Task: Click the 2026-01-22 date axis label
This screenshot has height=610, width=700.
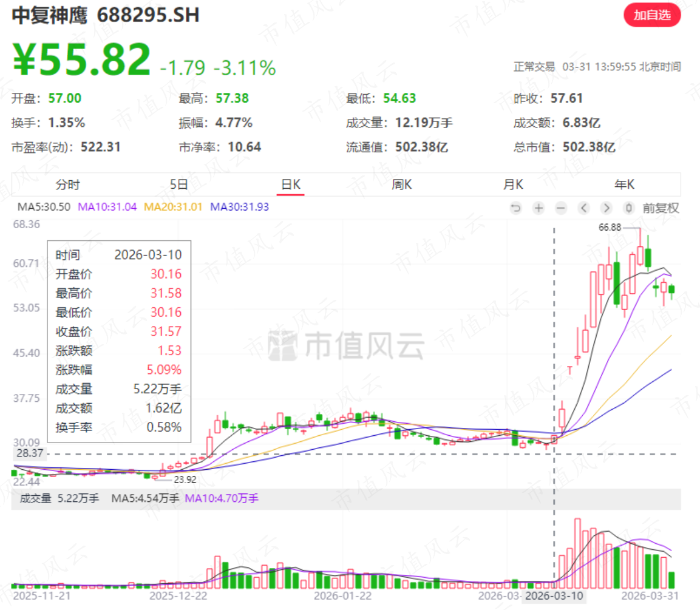Action: coord(342,595)
